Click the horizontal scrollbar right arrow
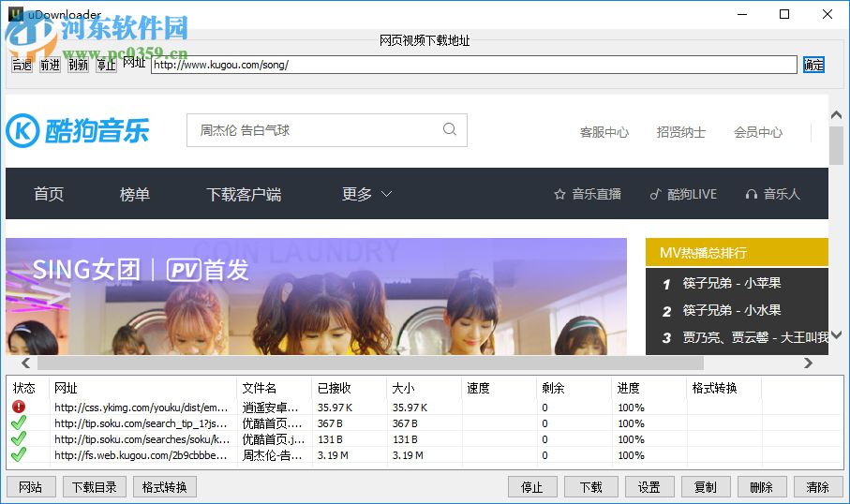 (808, 363)
